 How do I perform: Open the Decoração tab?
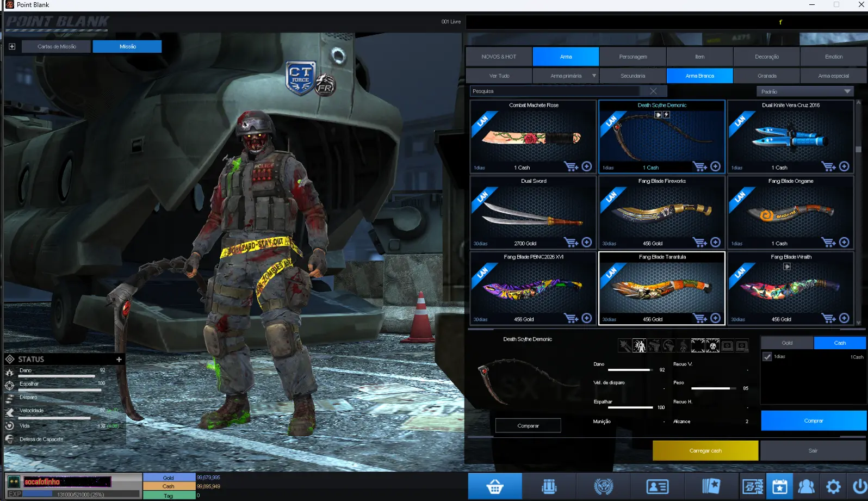(767, 57)
